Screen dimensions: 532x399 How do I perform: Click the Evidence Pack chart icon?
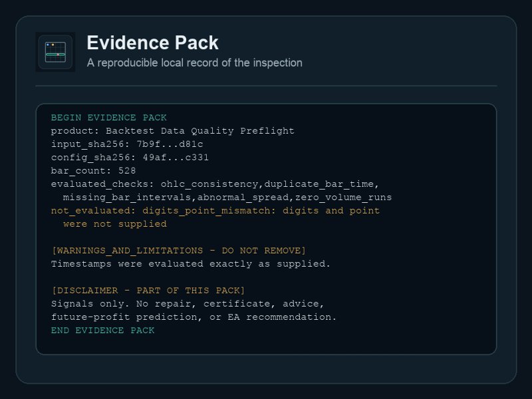[x=55, y=52]
